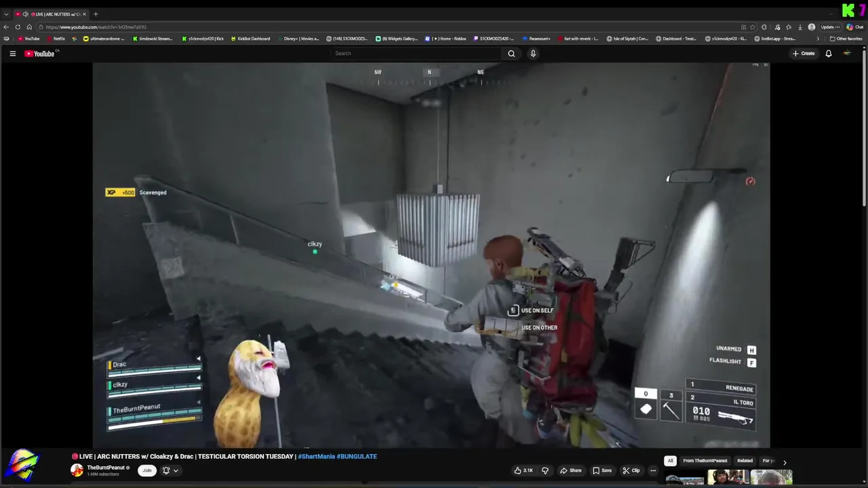This screenshot has height=488, width=868.
Task: Reload the page with the refresh icon
Action: pos(18,27)
